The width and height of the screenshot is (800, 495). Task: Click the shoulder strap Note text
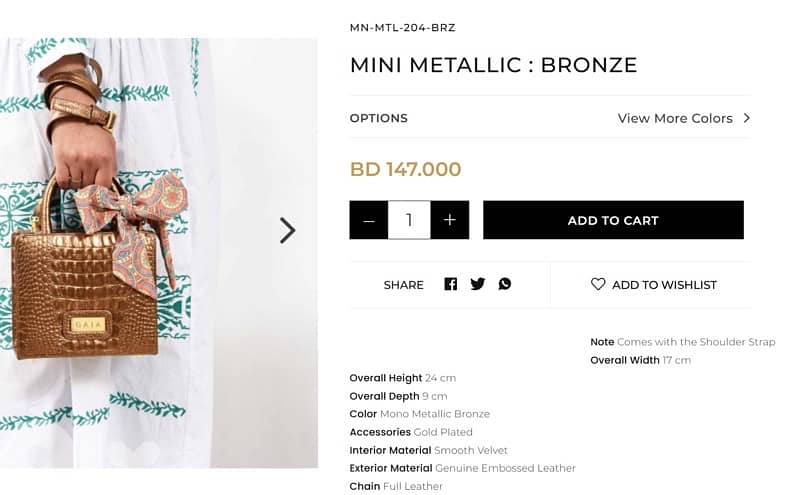tap(682, 342)
